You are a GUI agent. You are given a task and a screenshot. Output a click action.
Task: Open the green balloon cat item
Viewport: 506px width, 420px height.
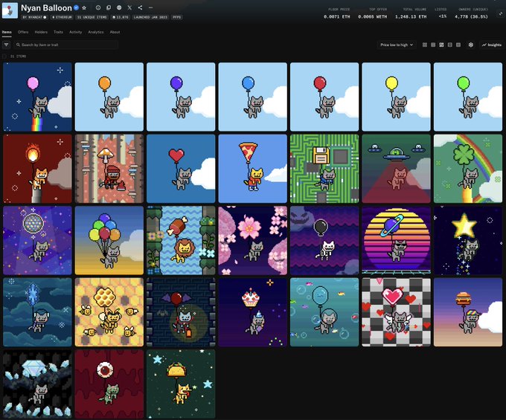coord(468,97)
